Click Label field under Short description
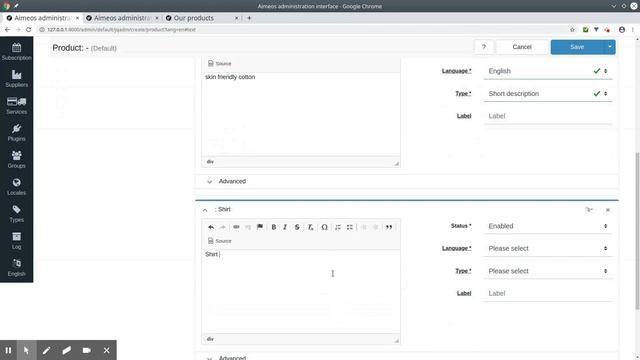The height and width of the screenshot is (360, 640). tap(548, 116)
